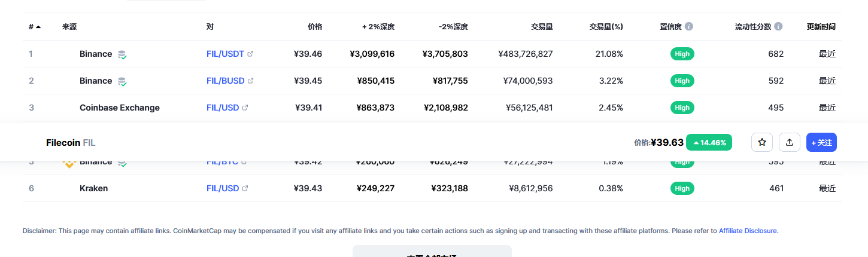Open the Coinbase Exchange source name

pos(119,108)
